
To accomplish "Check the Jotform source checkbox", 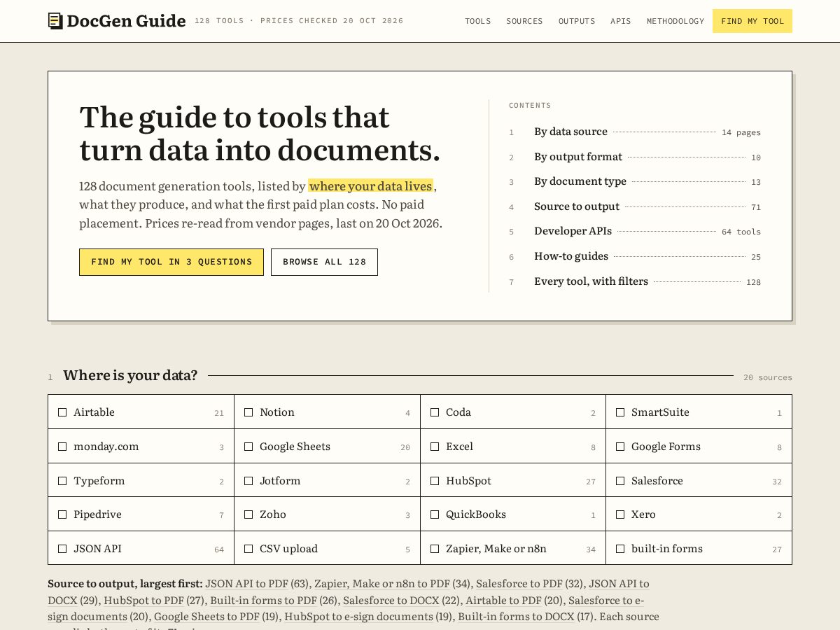I will [248, 481].
